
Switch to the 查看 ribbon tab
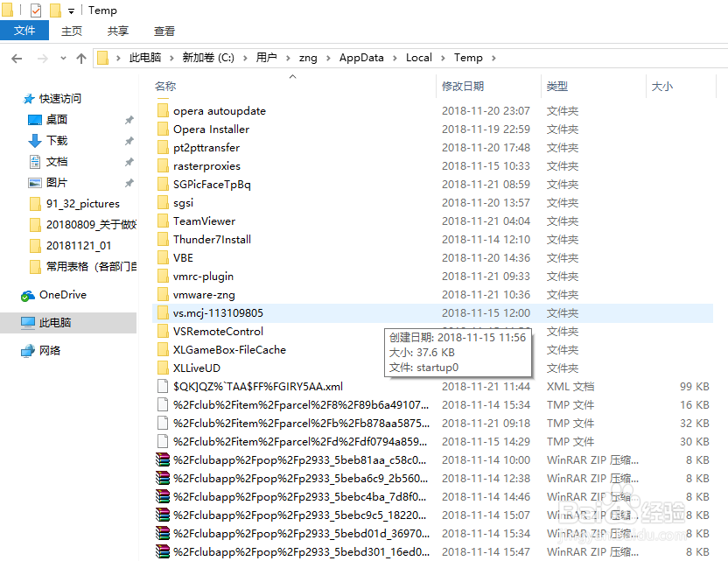tap(164, 30)
